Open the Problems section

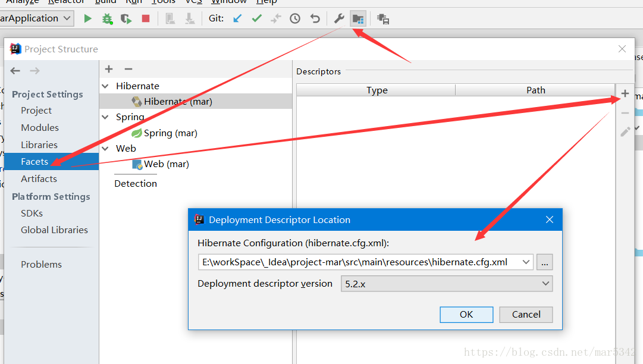[x=41, y=265]
